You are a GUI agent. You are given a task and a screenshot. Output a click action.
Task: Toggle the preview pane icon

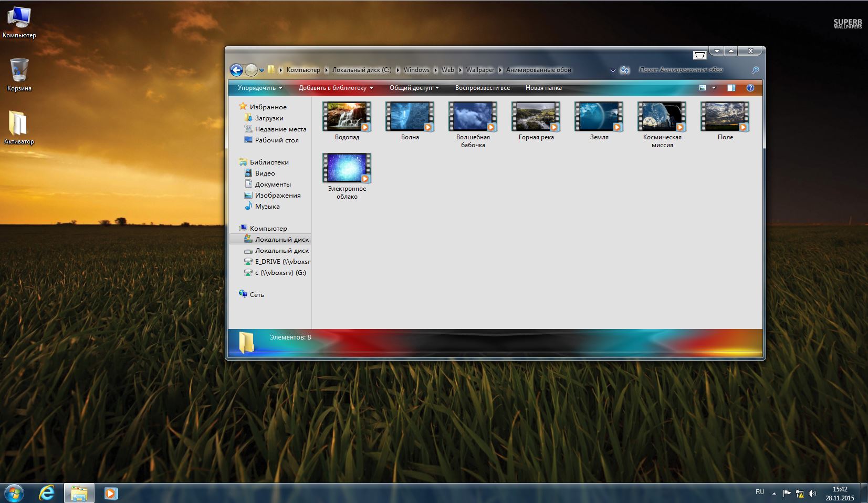tap(731, 88)
